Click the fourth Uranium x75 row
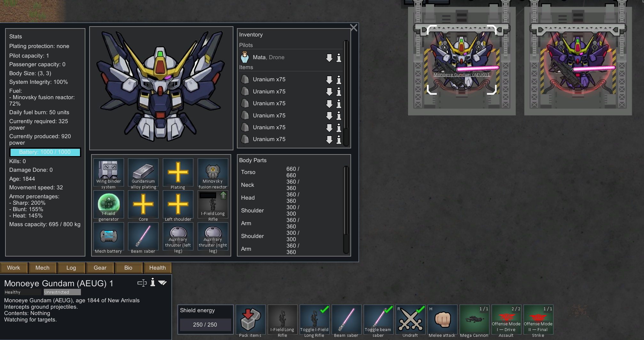The image size is (644, 340). pos(291,115)
